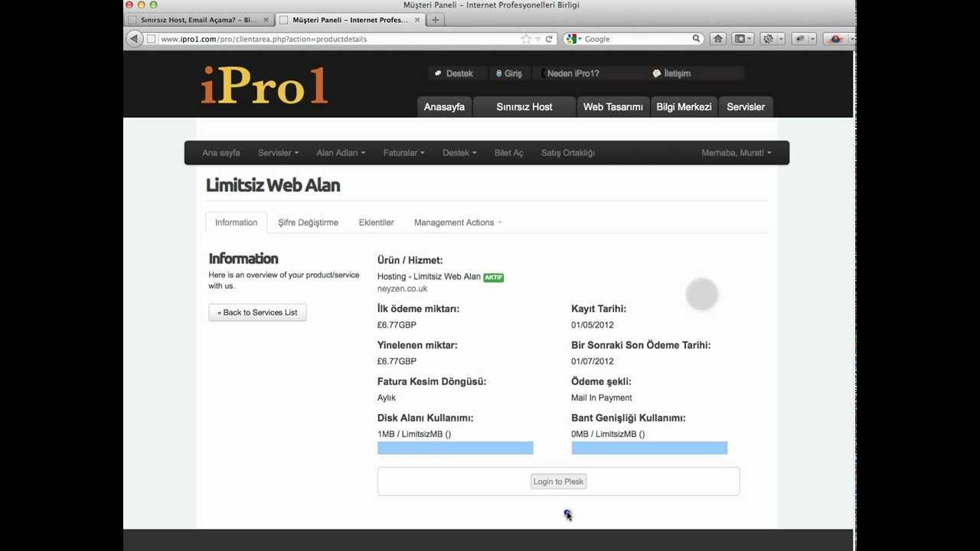Expand Management Actions dropdown tab
This screenshot has width=980, height=551.
(x=458, y=223)
